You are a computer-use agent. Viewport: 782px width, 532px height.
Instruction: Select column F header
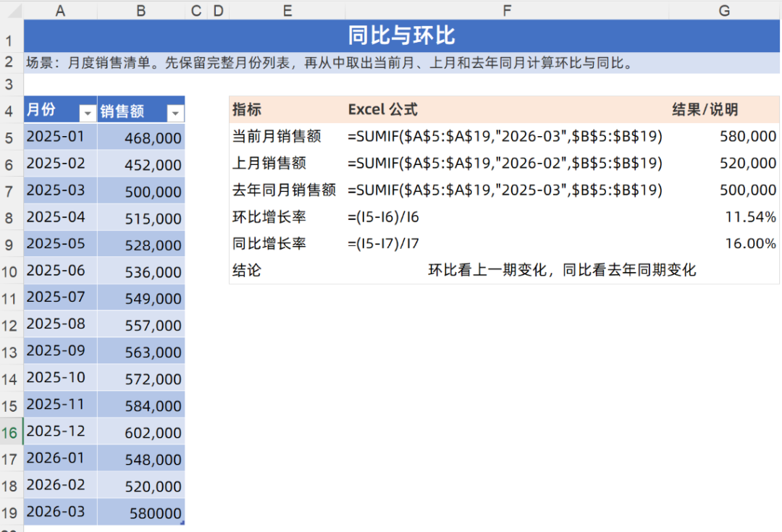pyautogui.click(x=507, y=10)
